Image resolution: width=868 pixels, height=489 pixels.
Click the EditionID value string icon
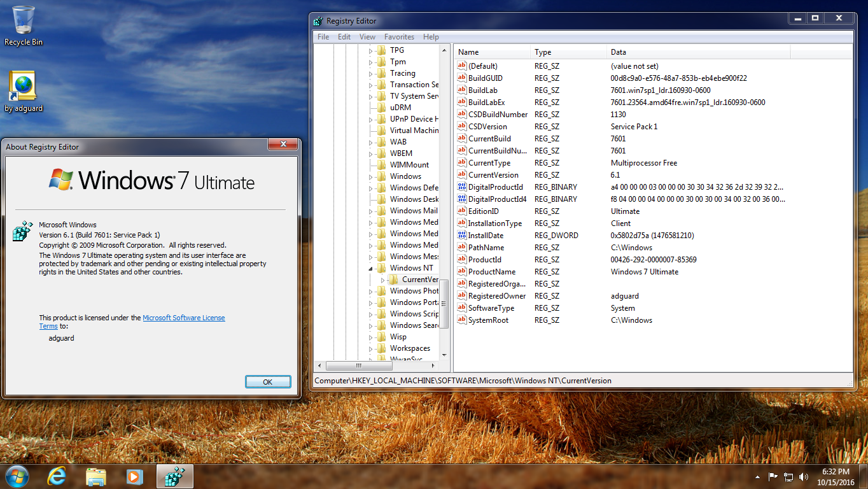(462, 211)
